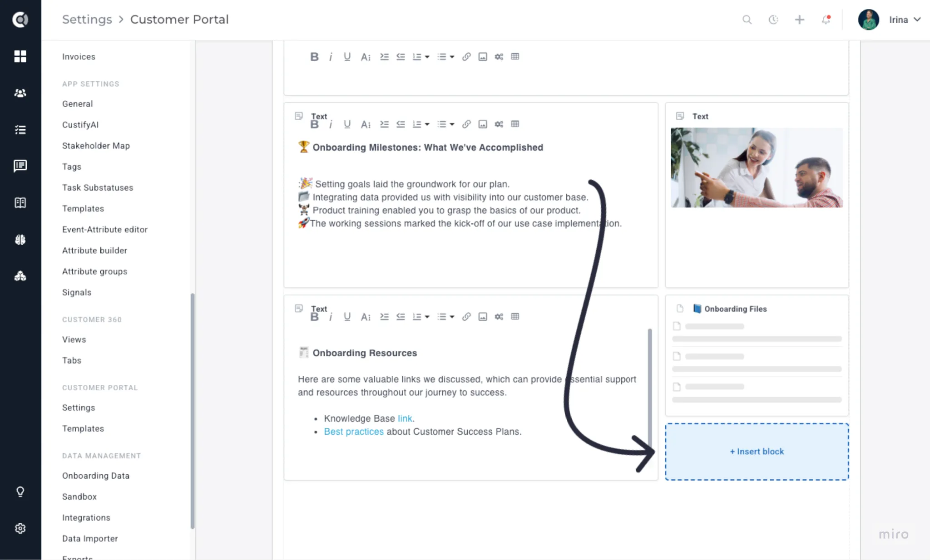Toggle italic in Onboarding Resources block toolbar
The height and width of the screenshot is (560, 930).
[x=331, y=317]
